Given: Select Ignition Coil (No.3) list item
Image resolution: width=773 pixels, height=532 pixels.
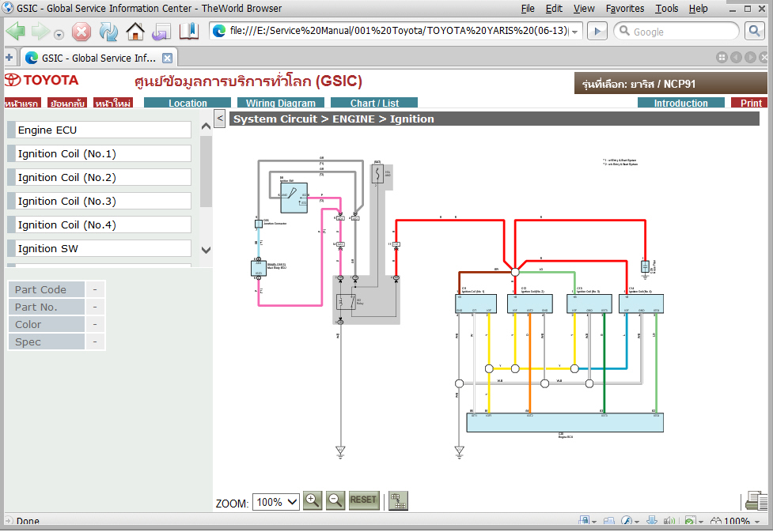Looking at the screenshot, I should coord(99,201).
